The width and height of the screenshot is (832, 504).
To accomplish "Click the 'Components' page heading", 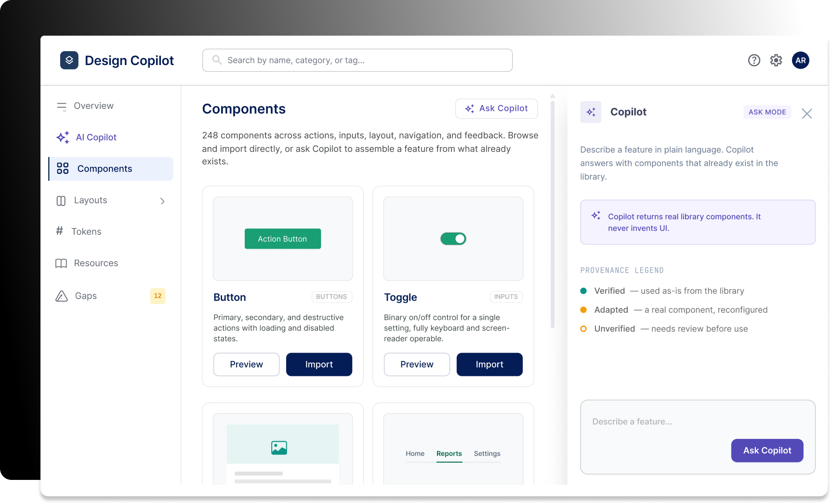I will point(244,109).
